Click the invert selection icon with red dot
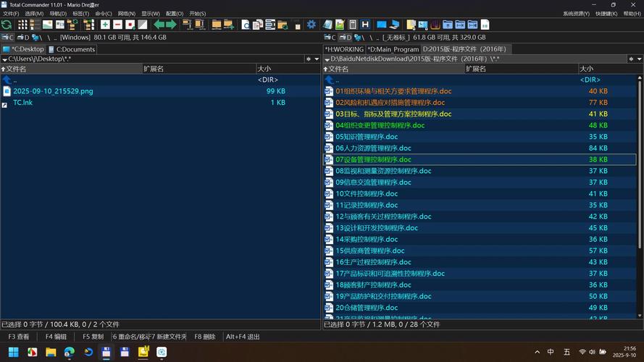Viewport: 644px width, 362px height. [x=130, y=25]
